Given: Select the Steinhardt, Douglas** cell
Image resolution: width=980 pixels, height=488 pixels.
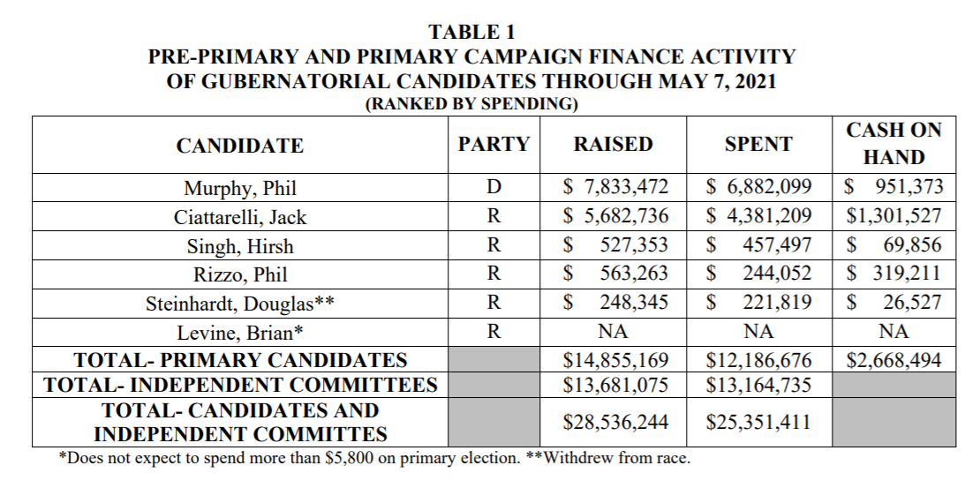Looking at the screenshot, I should pos(240,304).
